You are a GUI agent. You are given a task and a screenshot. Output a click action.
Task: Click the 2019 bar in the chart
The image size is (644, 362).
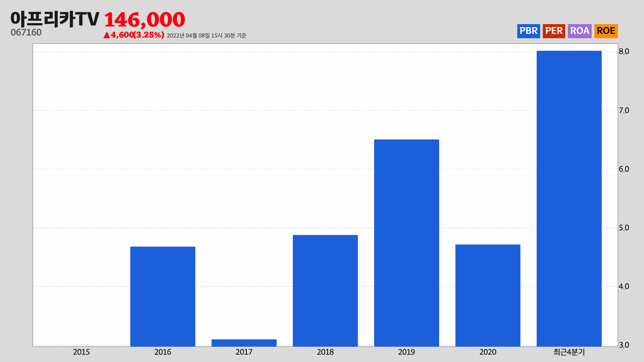pos(407,243)
